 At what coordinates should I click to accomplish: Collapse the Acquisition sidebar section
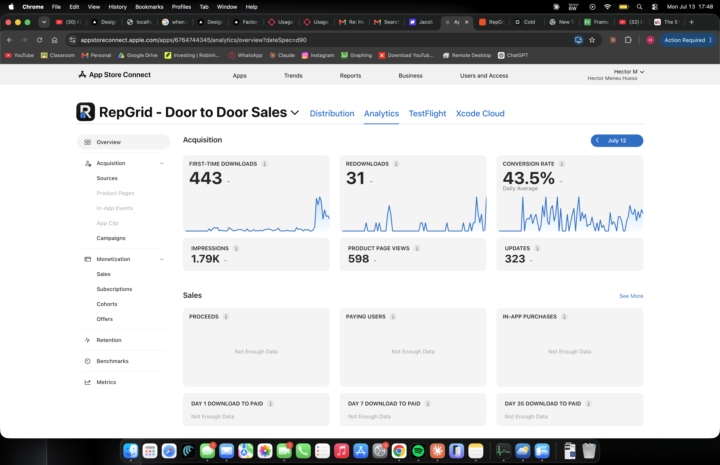(162, 163)
